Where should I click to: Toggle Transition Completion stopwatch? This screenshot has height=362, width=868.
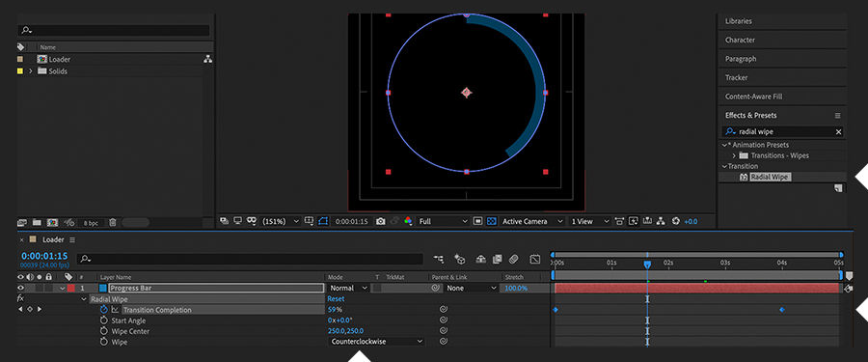coord(103,310)
